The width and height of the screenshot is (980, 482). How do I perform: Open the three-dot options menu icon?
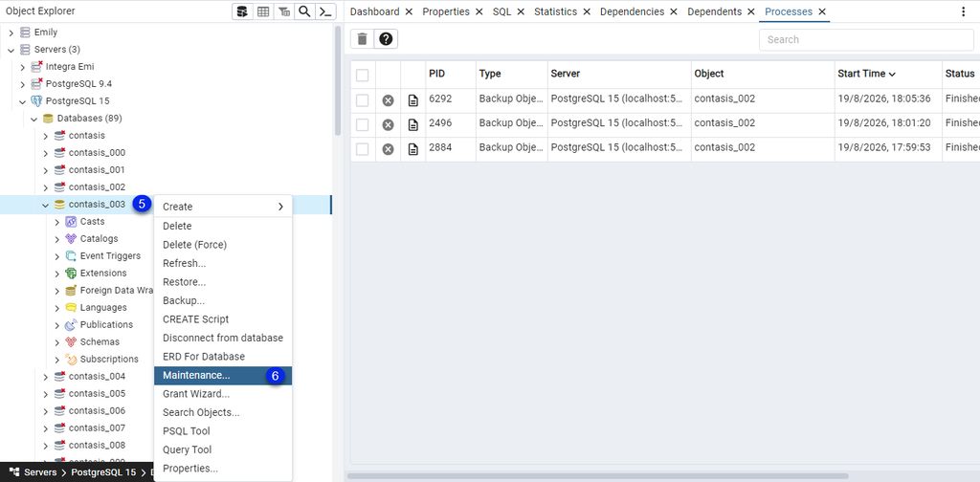(963, 11)
